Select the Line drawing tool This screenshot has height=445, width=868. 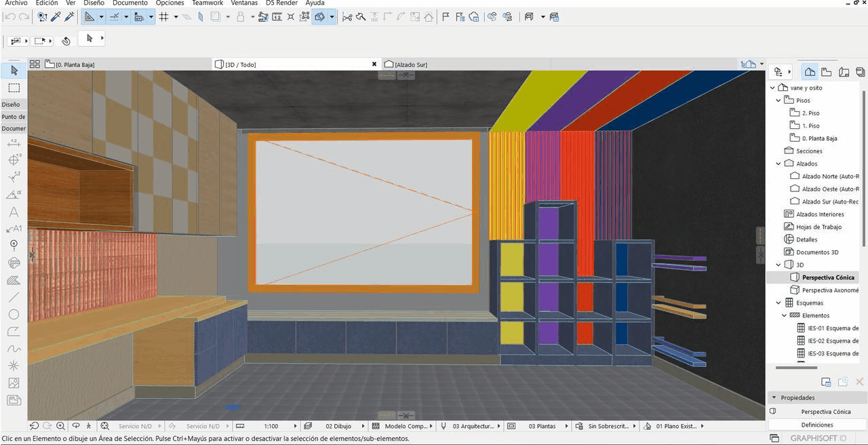point(14,297)
